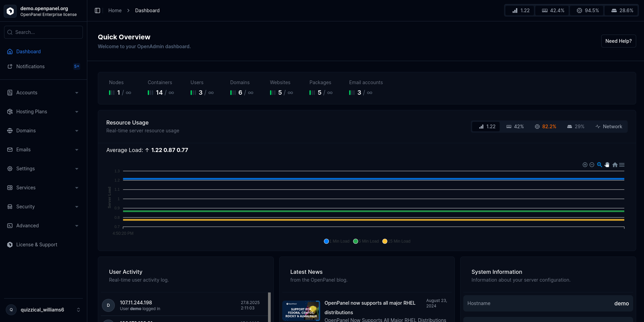This screenshot has height=322, width=644.
Task: Expand the Services menu arrow
Action: point(77,188)
